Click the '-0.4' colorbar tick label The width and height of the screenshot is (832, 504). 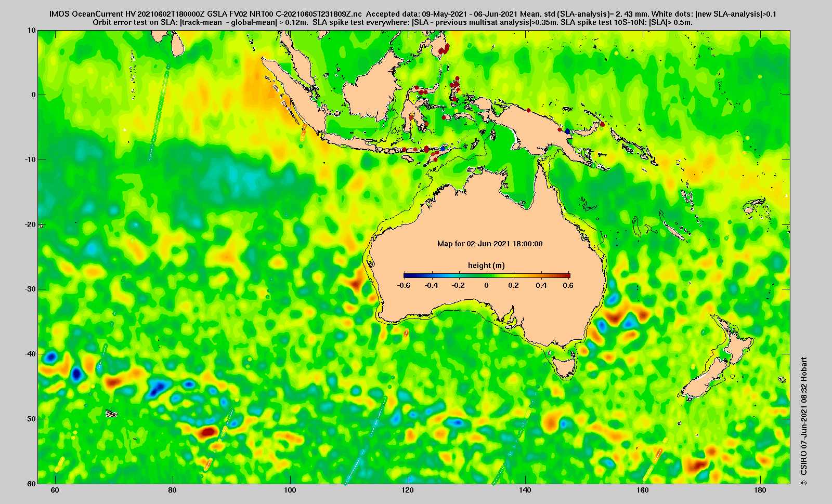pyautogui.click(x=432, y=285)
